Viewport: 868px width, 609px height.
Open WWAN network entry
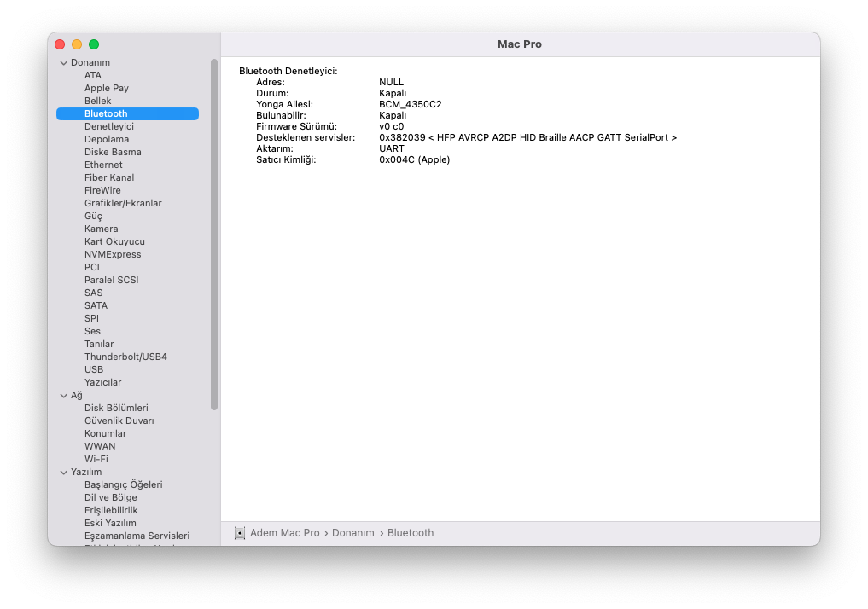pyautogui.click(x=100, y=446)
